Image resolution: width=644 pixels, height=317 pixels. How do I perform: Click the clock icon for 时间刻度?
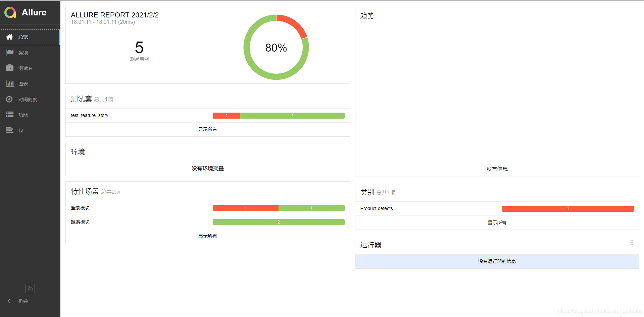pyautogui.click(x=9, y=99)
